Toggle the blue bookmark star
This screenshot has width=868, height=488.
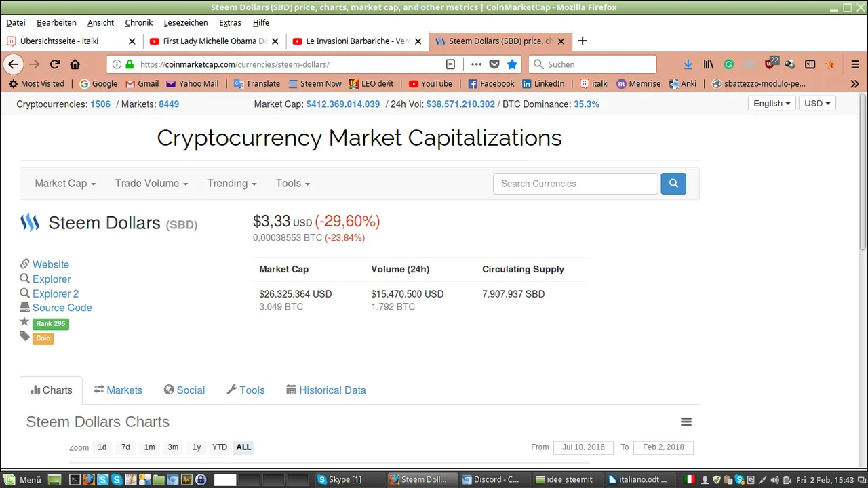(512, 64)
